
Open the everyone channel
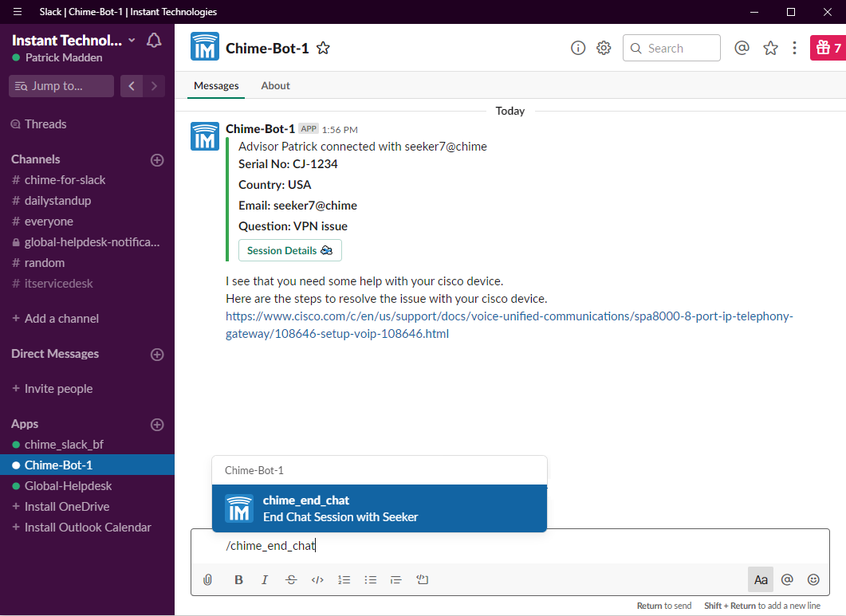tap(88, 222)
